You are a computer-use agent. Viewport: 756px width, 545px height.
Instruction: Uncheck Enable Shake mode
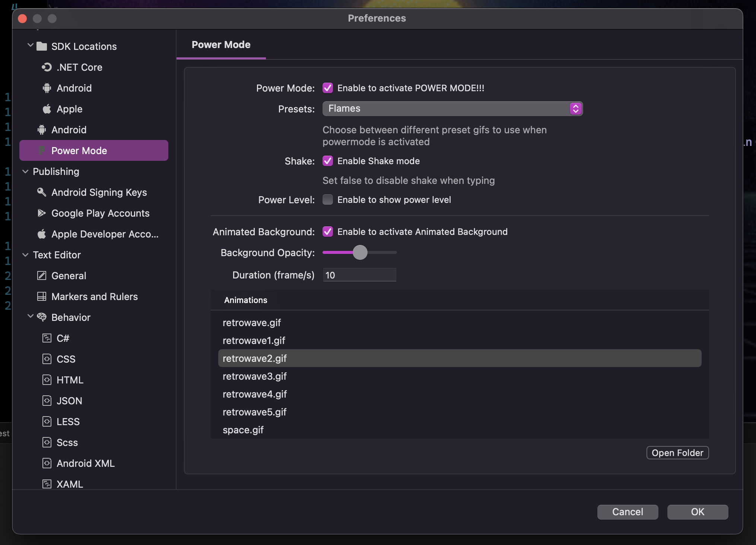[x=328, y=161]
